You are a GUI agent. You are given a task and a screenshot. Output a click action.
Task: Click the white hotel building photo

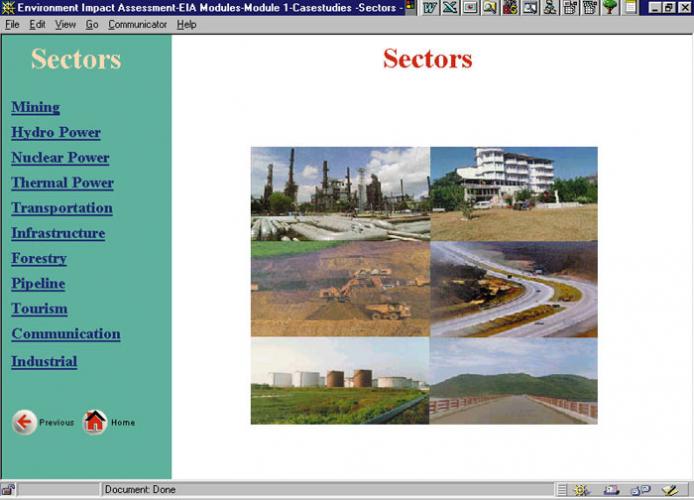pos(514,194)
